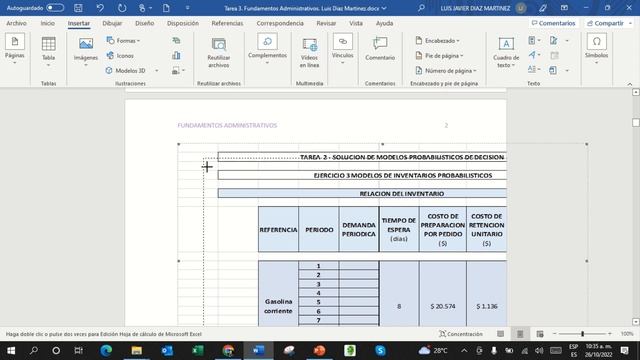The image size is (640, 360).
Task: Click the Save (Guardar) icon
Action: point(78,8)
